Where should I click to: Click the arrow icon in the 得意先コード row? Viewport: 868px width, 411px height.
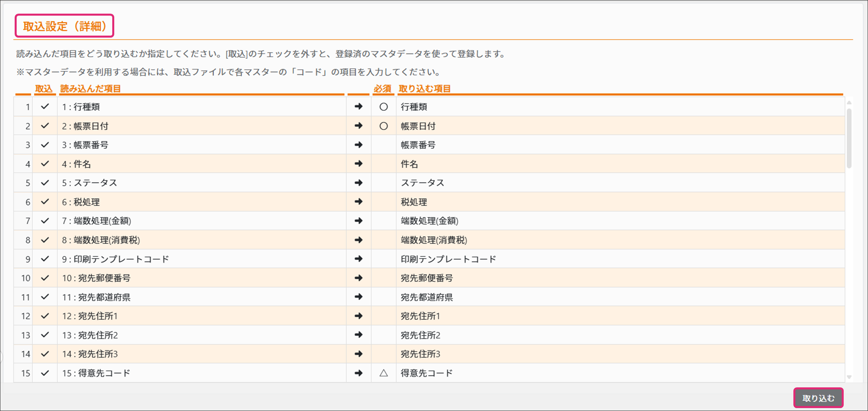pyautogui.click(x=358, y=373)
